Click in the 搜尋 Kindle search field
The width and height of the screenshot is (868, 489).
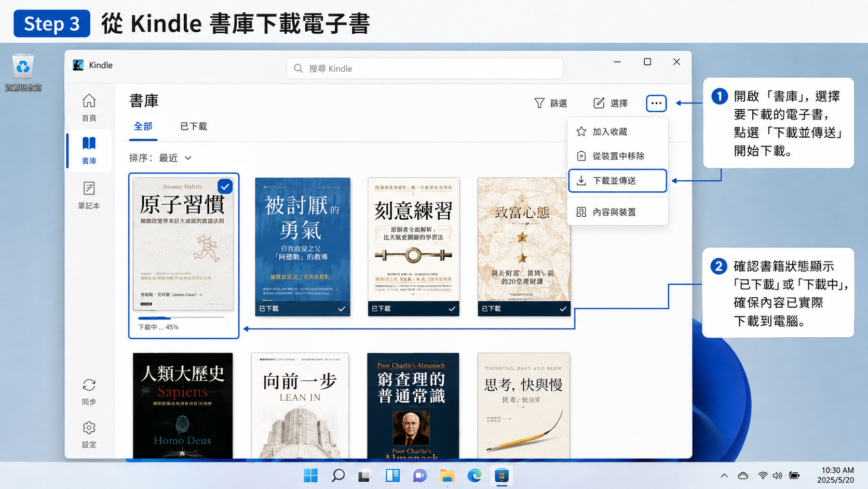425,68
